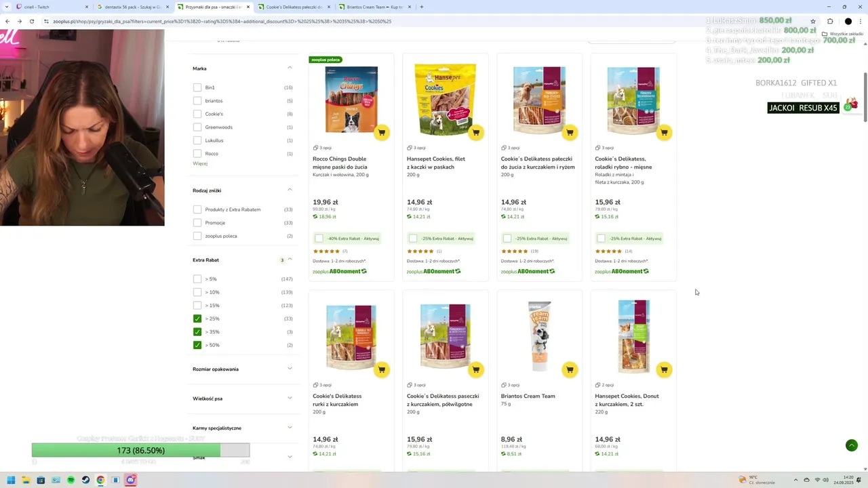Open the Windows Start menu
Viewport: 868px width, 488px height.
[x=11, y=480]
